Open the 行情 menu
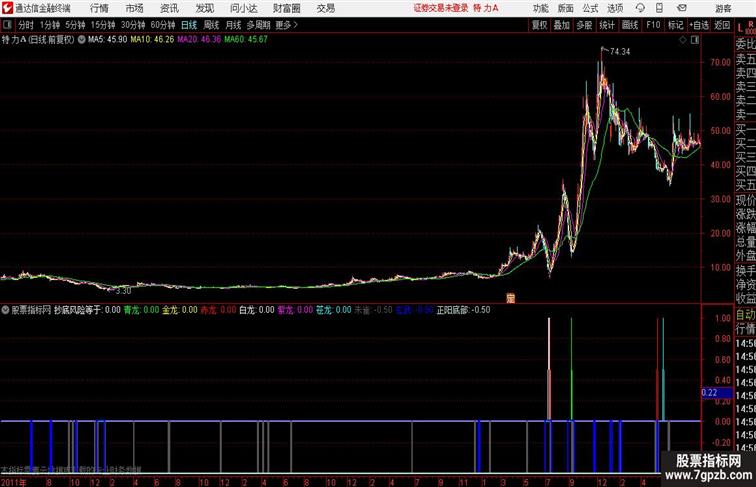756x487 pixels. 99,8
